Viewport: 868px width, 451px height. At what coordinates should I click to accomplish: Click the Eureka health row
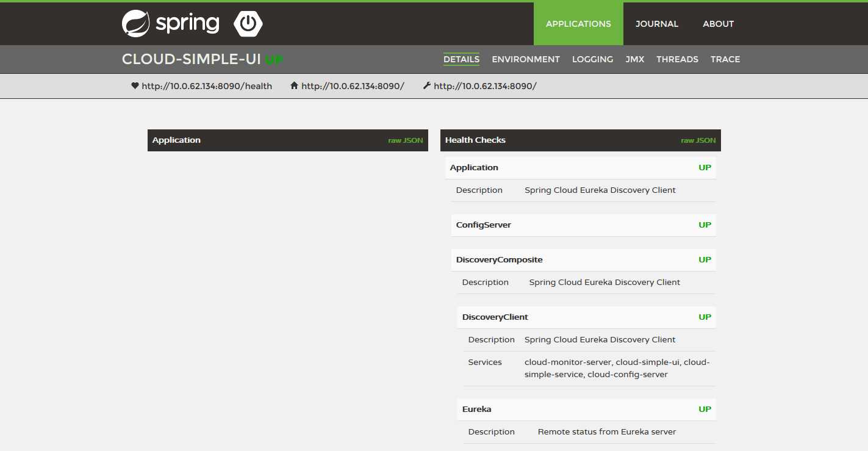point(587,410)
